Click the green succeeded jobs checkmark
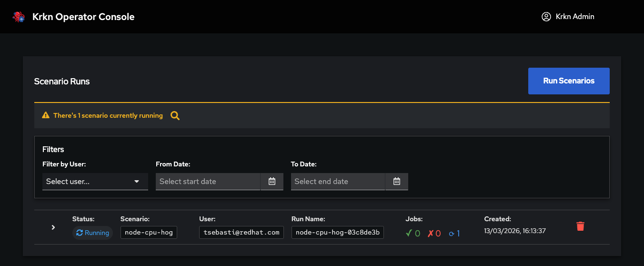Viewport: 644px width, 266px height. pos(409,233)
